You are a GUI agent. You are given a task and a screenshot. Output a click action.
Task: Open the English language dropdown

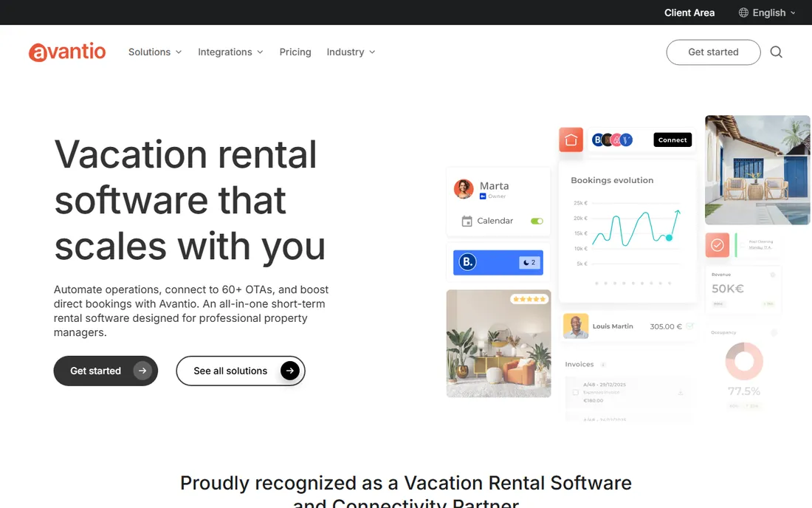(x=767, y=13)
